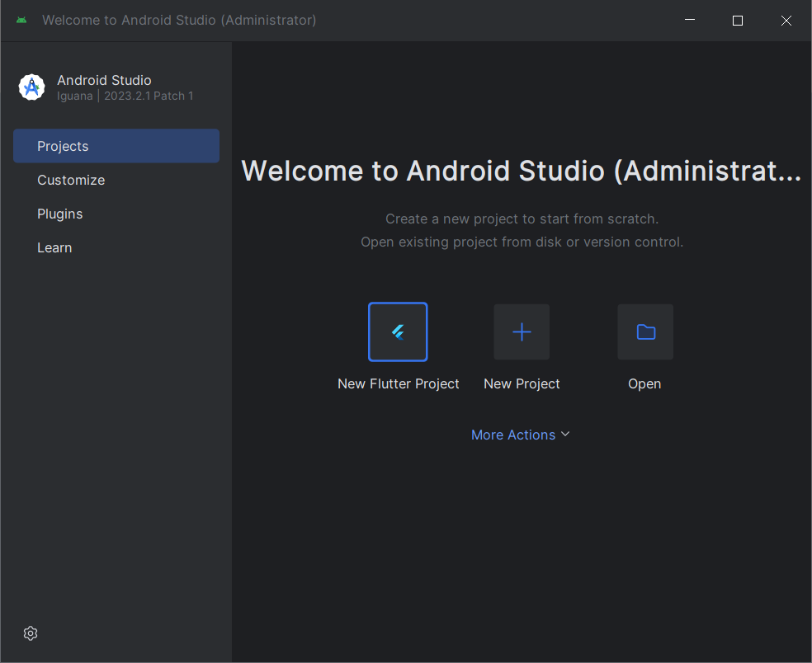Viewport: 812px width, 663px height.
Task: Click the Flutter logo icon button
Action: [x=398, y=331]
